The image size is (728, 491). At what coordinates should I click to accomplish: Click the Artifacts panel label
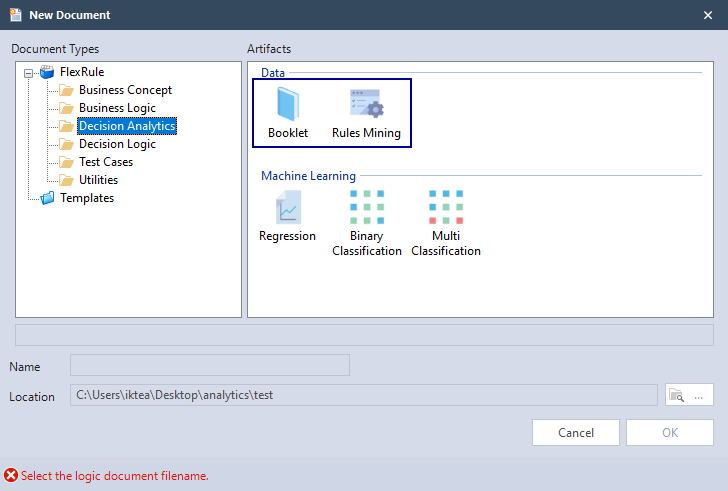coord(269,49)
